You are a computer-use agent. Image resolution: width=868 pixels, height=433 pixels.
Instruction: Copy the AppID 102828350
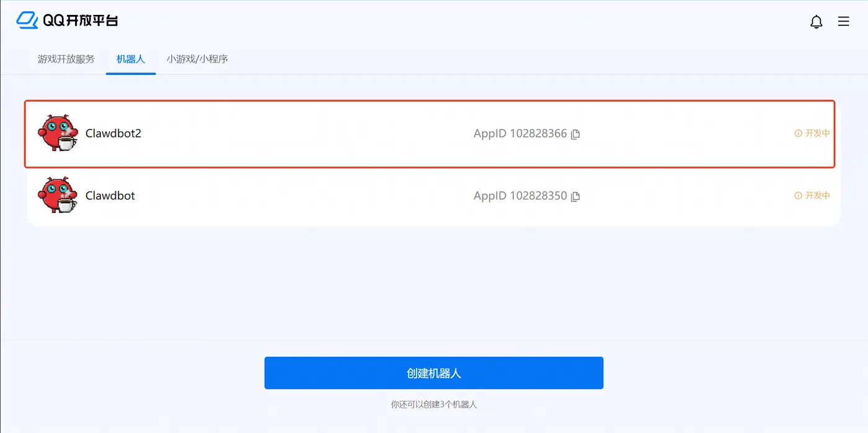(575, 196)
